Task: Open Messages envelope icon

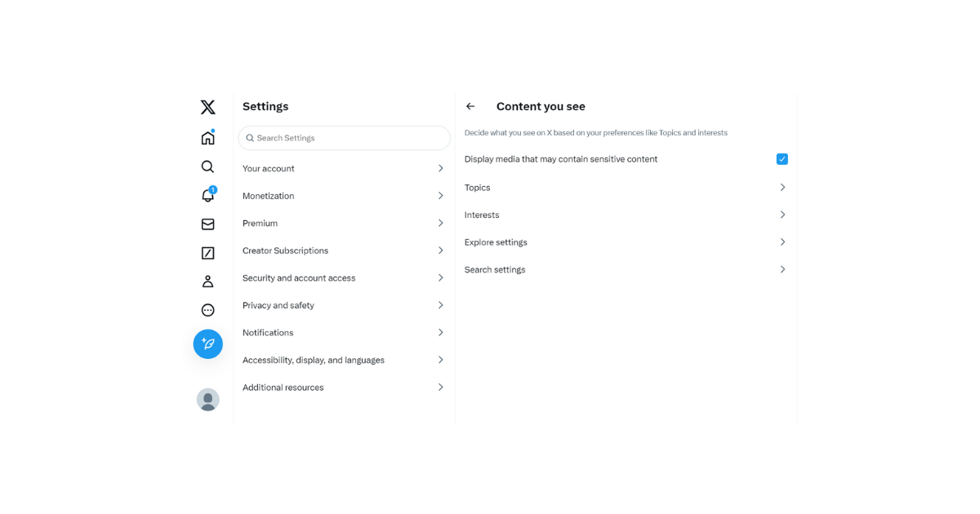Action: pyautogui.click(x=207, y=224)
